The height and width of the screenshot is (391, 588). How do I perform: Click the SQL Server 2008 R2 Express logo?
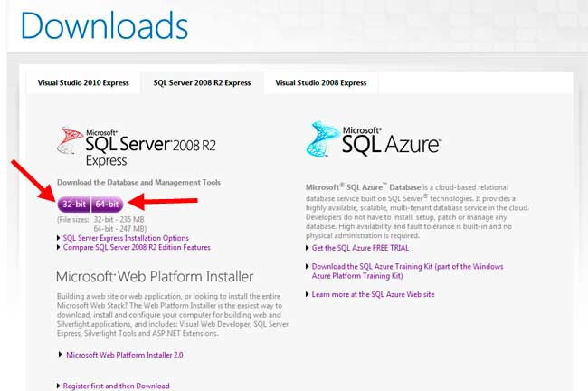point(137,147)
